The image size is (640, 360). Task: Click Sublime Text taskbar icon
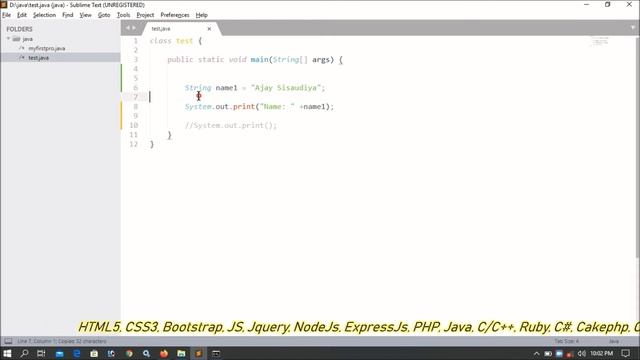198,353
